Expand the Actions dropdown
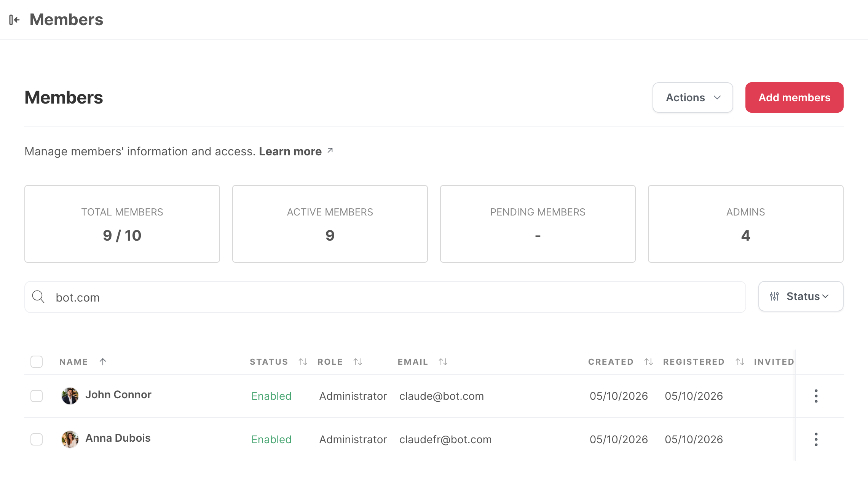Viewport: 868px width, 479px height. (692, 97)
